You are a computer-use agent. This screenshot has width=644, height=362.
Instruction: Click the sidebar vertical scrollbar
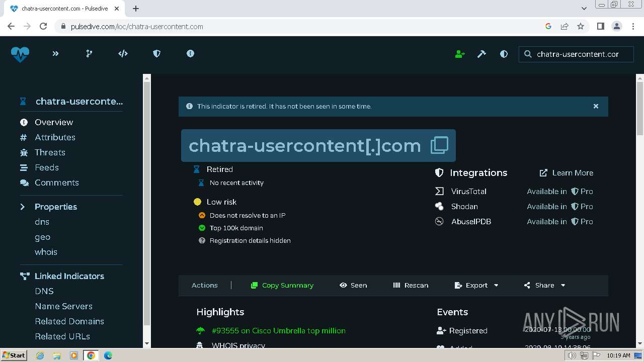click(147, 204)
